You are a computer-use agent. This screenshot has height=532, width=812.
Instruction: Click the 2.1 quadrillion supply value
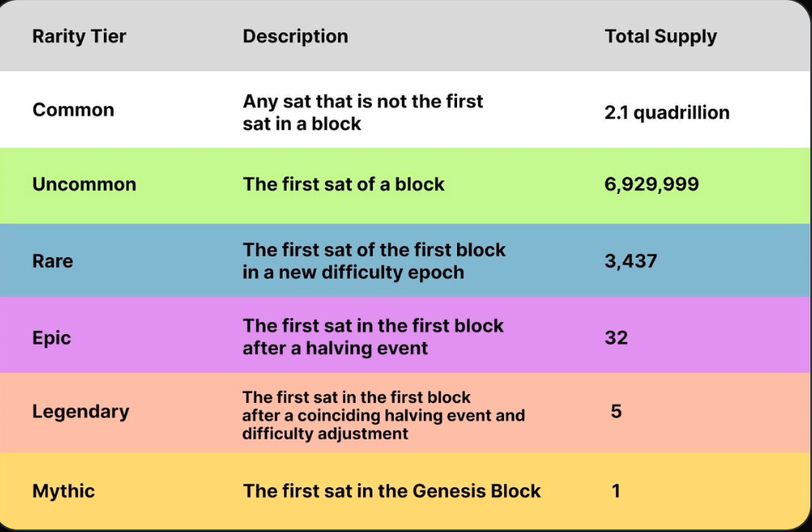point(667,113)
